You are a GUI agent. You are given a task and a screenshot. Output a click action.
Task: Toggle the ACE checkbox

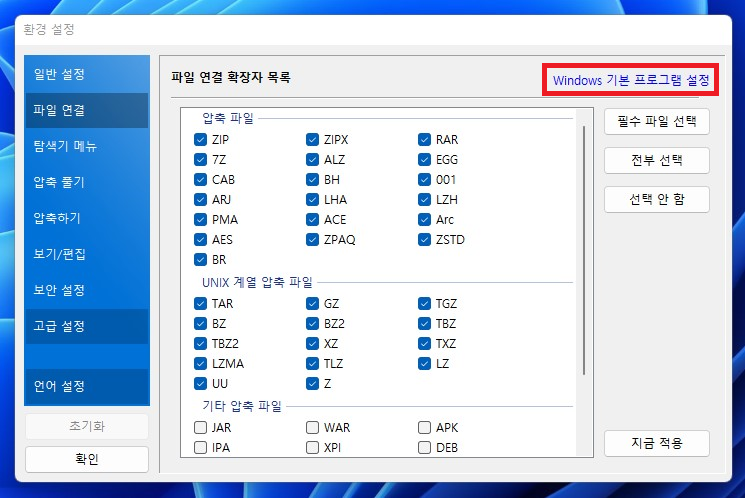[x=312, y=220]
